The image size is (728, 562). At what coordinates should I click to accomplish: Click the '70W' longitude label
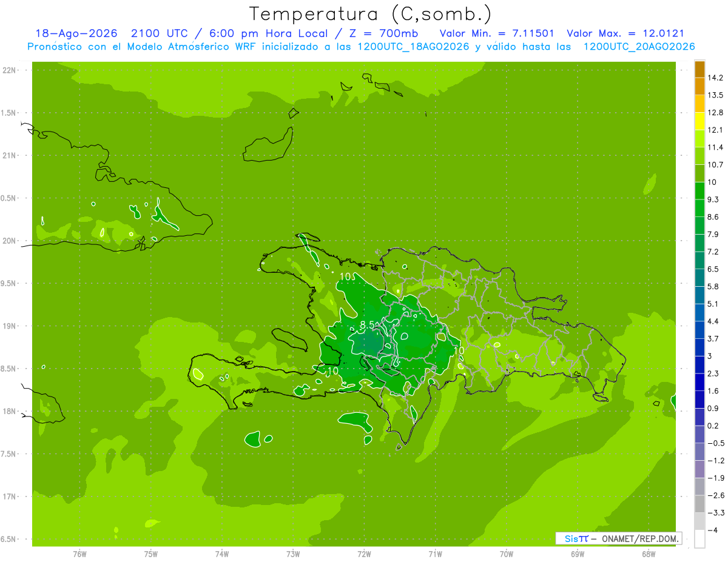(507, 554)
